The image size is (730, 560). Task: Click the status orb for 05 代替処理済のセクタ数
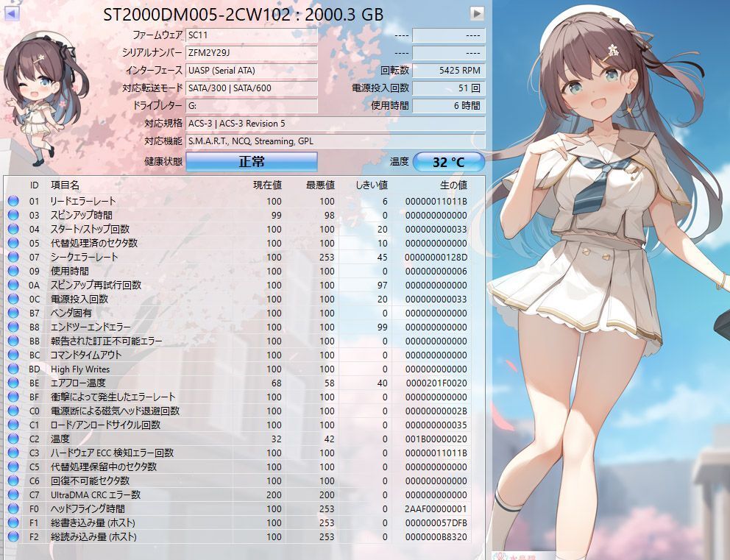click(13, 243)
